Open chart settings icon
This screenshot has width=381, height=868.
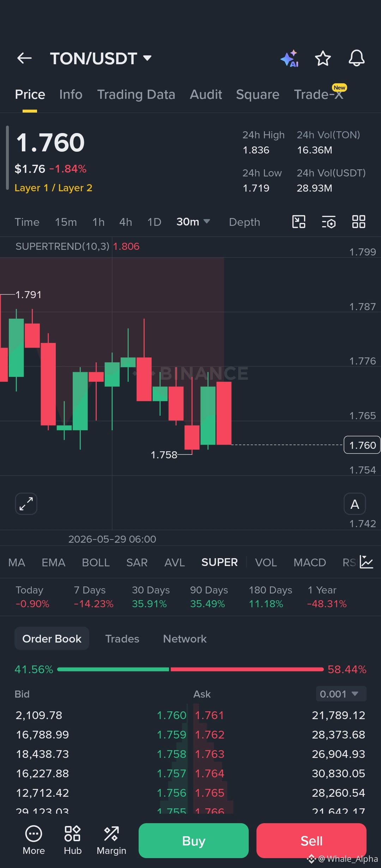click(x=329, y=222)
